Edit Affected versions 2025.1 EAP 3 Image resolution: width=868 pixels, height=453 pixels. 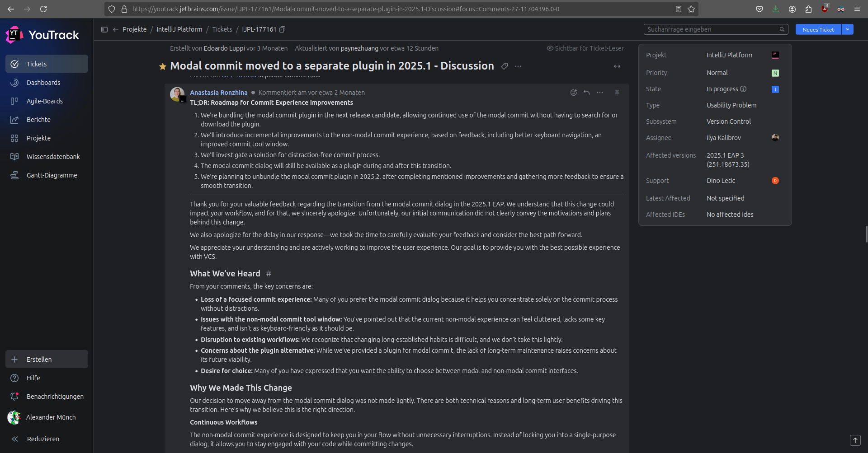click(728, 160)
